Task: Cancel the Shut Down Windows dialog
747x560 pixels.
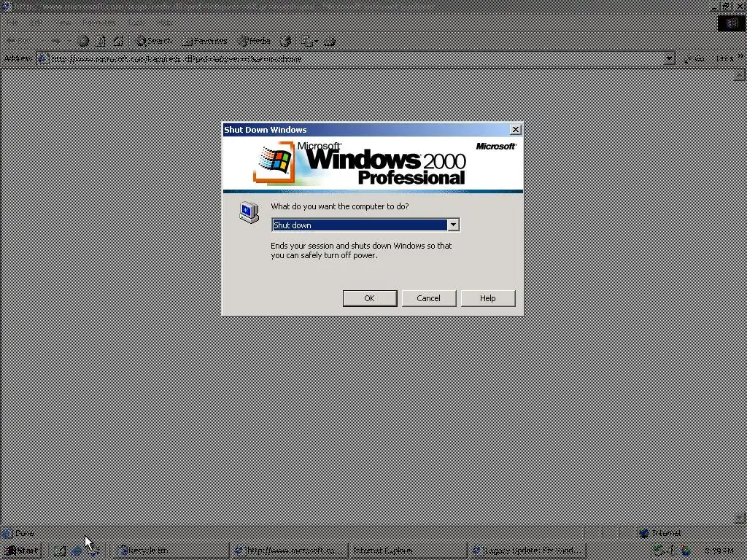Action: point(428,298)
